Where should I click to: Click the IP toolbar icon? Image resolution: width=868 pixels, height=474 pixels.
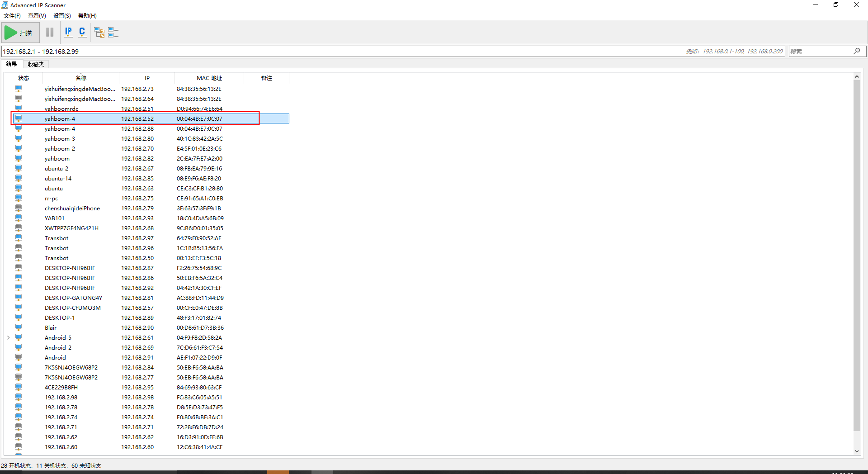[x=68, y=33]
